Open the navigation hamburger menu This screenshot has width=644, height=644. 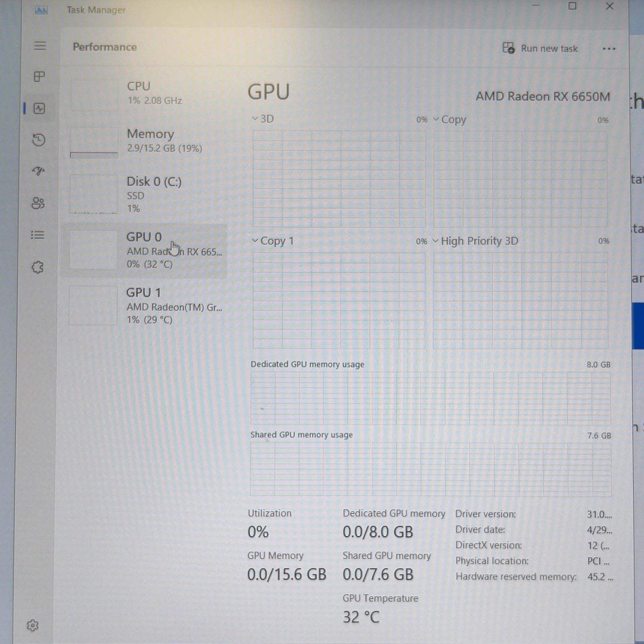pos(40,46)
